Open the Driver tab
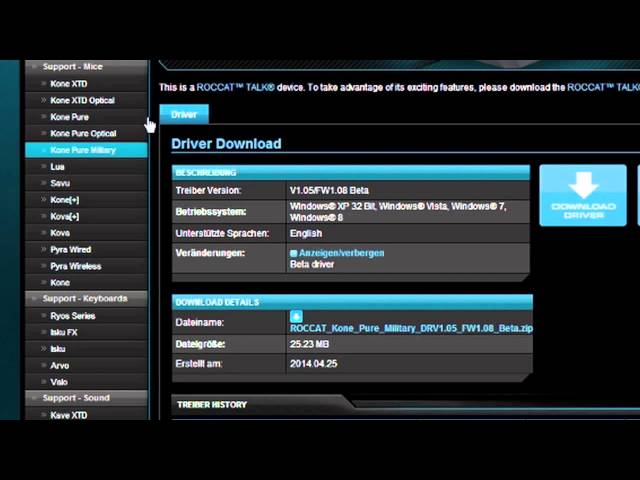 (184, 114)
